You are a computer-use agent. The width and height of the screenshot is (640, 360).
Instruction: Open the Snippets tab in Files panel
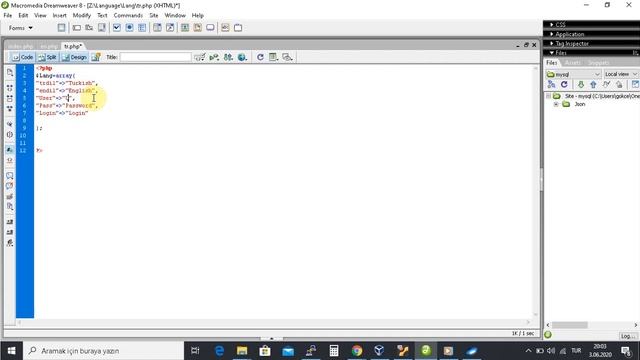[x=598, y=62]
